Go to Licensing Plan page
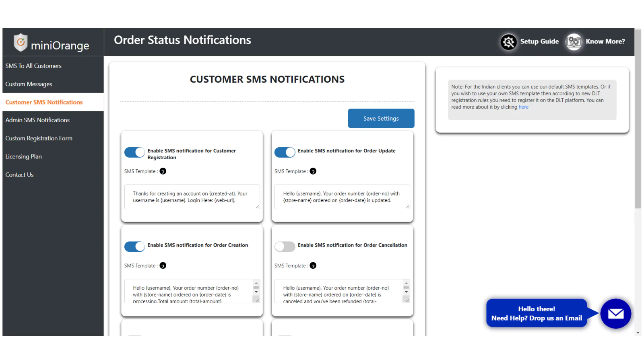This screenshot has width=644, height=362. click(x=23, y=156)
